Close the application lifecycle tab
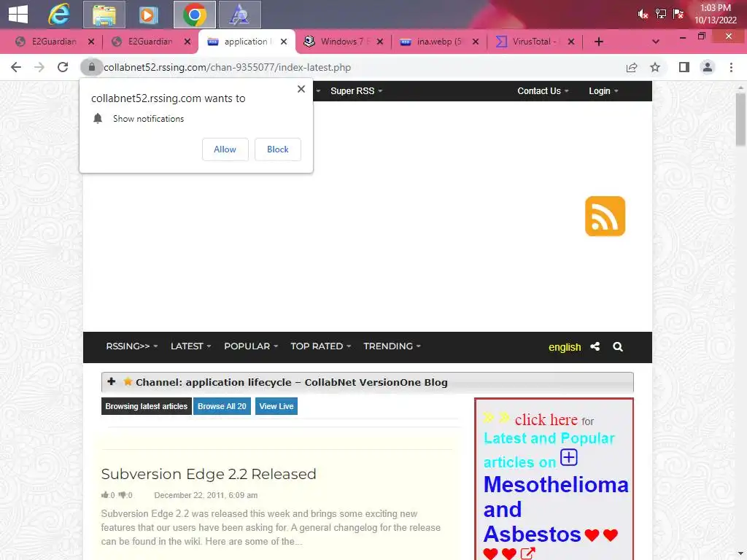The image size is (747, 560). tap(284, 42)
